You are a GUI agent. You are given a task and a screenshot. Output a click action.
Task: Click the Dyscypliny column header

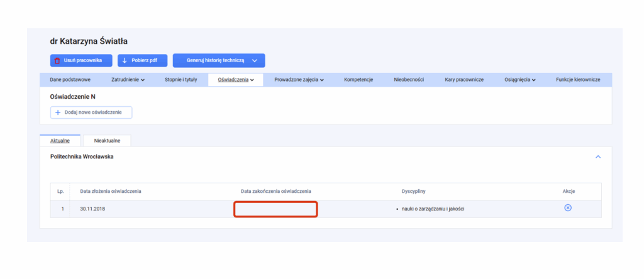[x=413, y=191]
